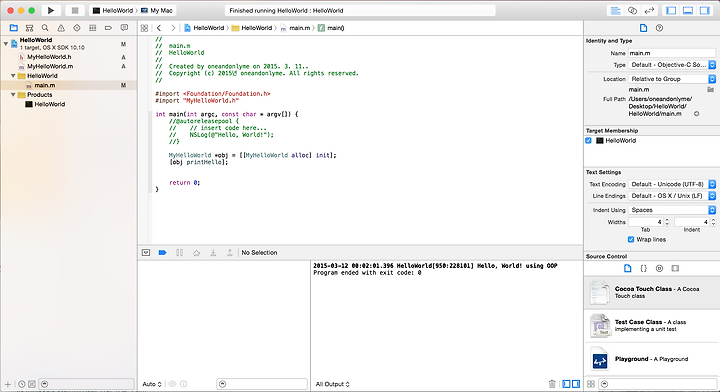Click the main() function breadcrumb
The height and width of the screenshot is (392, 720).
(331, 28)
